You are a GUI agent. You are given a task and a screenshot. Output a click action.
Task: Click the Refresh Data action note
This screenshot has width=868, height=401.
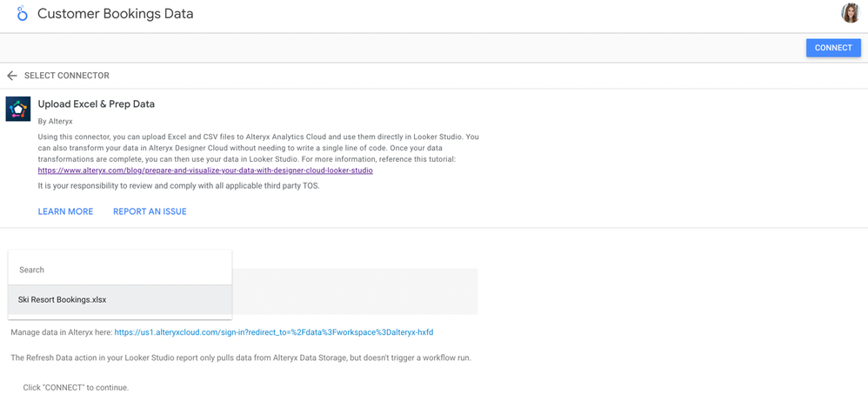coord(241,358)
